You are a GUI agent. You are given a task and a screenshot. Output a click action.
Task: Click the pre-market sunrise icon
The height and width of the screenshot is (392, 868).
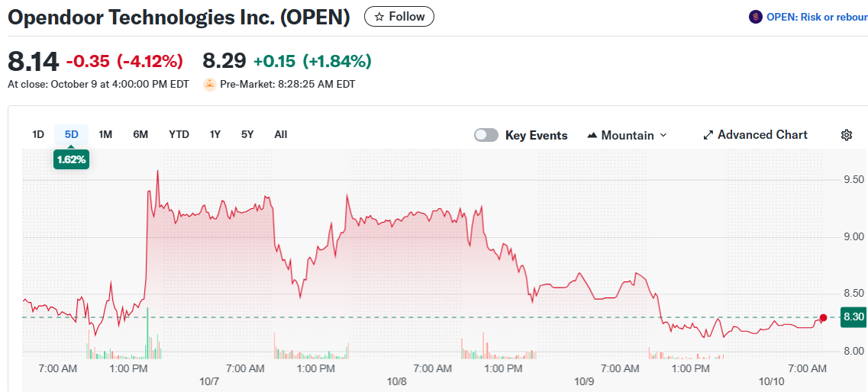[209, 85]
